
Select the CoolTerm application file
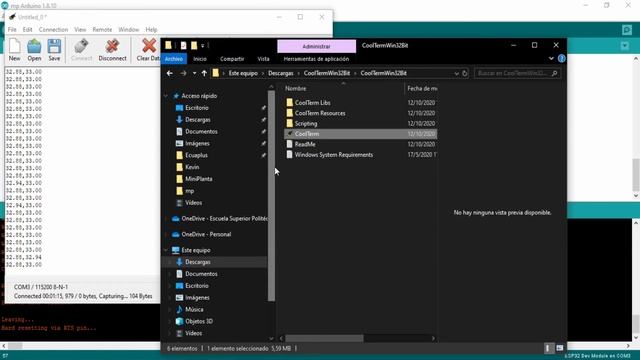pos(360,134)
